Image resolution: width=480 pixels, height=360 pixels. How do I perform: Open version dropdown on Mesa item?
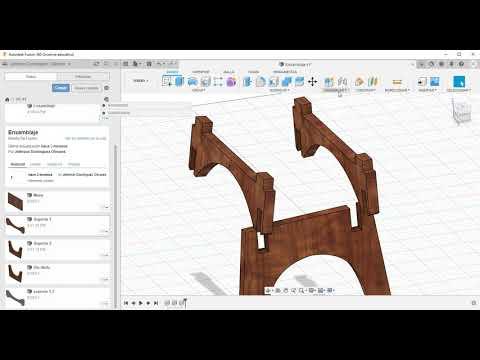(106, 207)
